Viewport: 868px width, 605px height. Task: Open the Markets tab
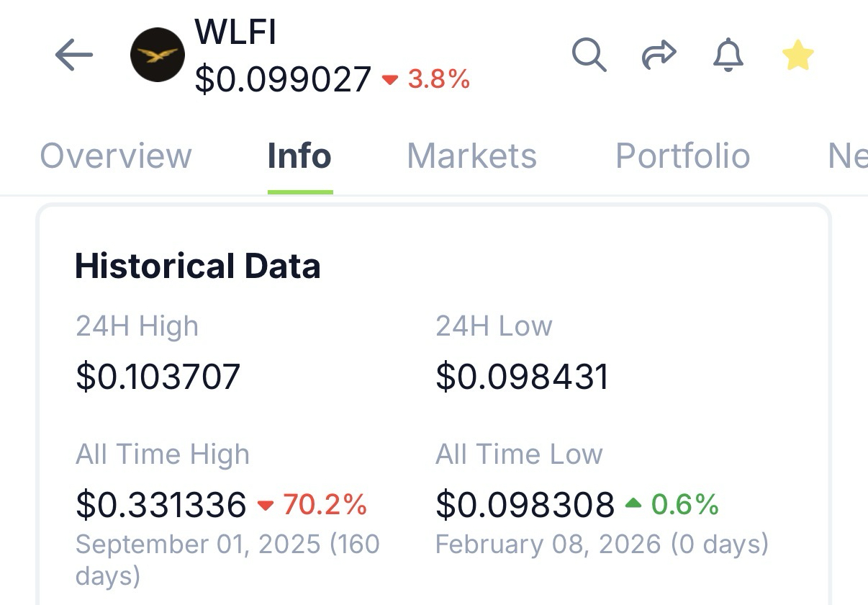(471, 156)
